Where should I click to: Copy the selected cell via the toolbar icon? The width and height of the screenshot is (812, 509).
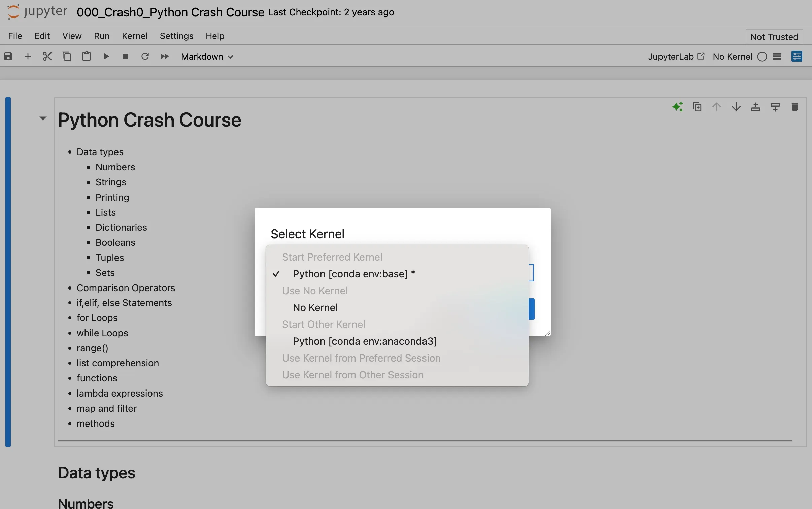[x=67, y=56]
